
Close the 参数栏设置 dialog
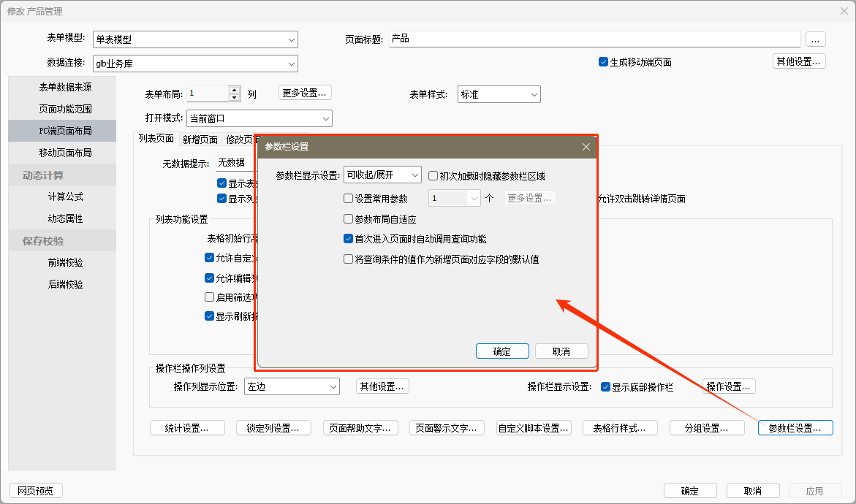point(586,147)
